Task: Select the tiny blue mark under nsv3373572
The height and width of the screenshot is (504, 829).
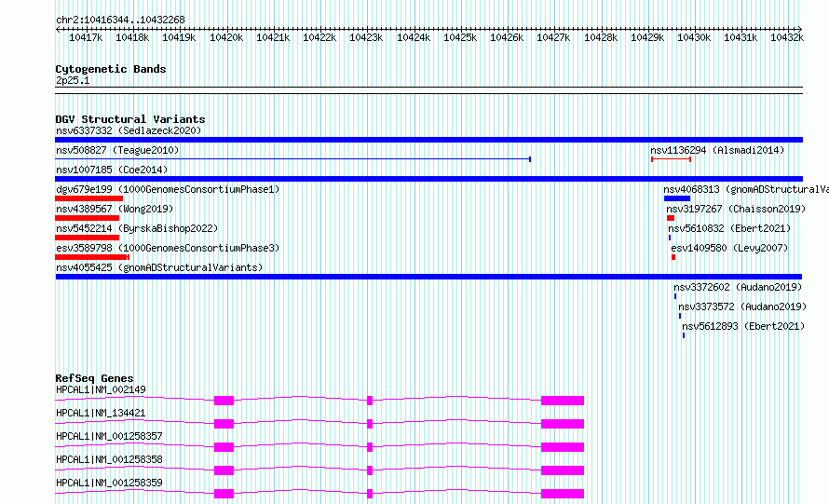Action: coord(680,316)
